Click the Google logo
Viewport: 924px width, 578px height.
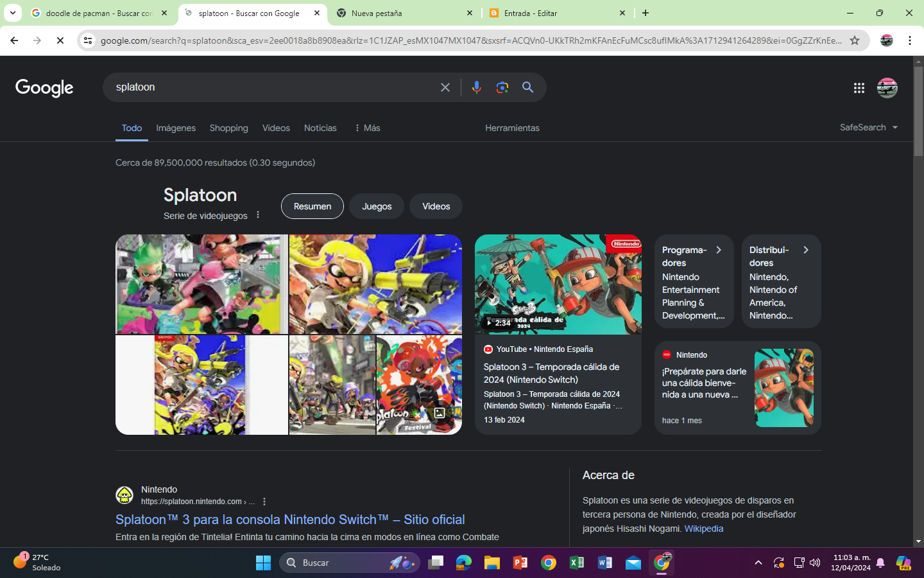point(44,88)
